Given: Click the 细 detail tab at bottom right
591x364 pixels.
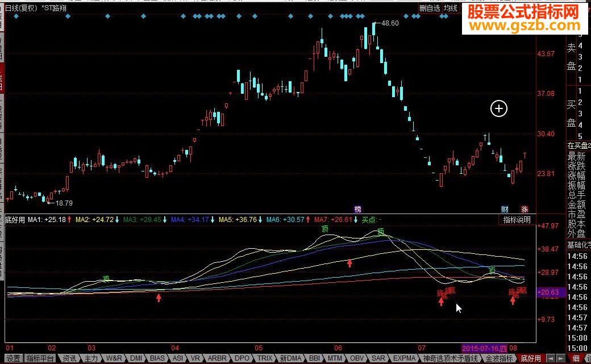Looking at the screenshot, I should (576, 358).
